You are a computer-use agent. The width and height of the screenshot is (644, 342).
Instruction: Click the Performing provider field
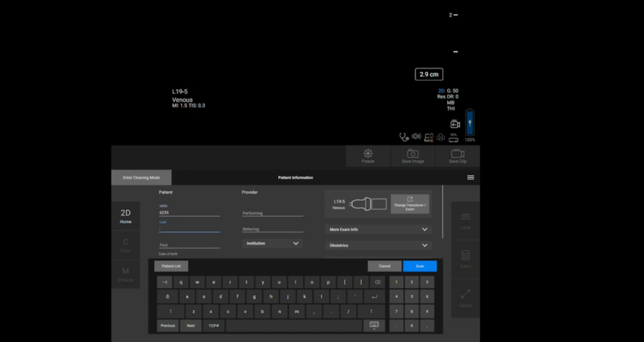click(272, 213)
